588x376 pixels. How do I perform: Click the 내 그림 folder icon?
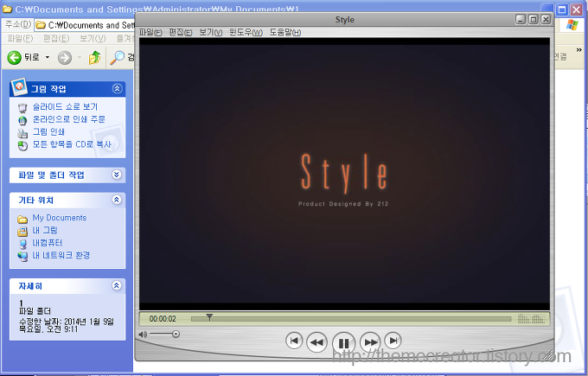coord(22,232)
